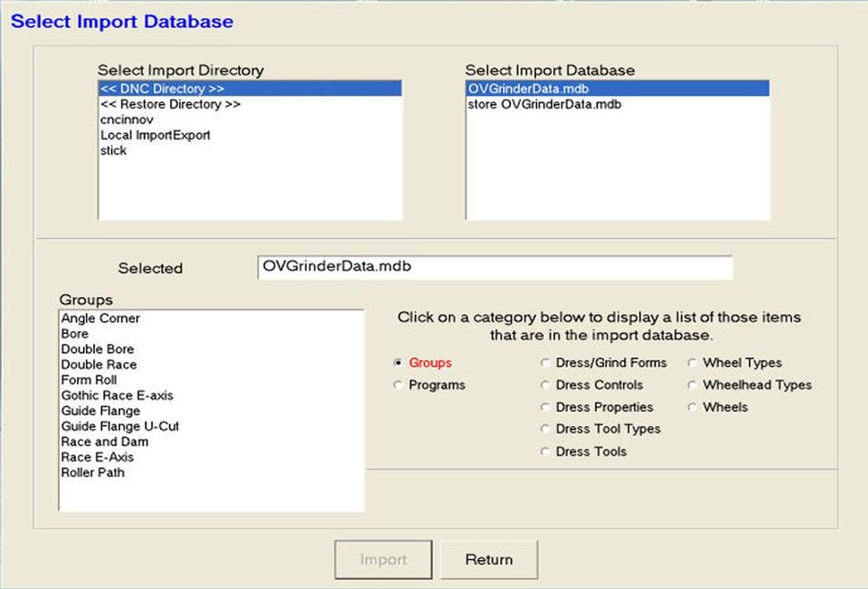Choose the Wheels radio option
868x589 pixels.
(693, 408)
